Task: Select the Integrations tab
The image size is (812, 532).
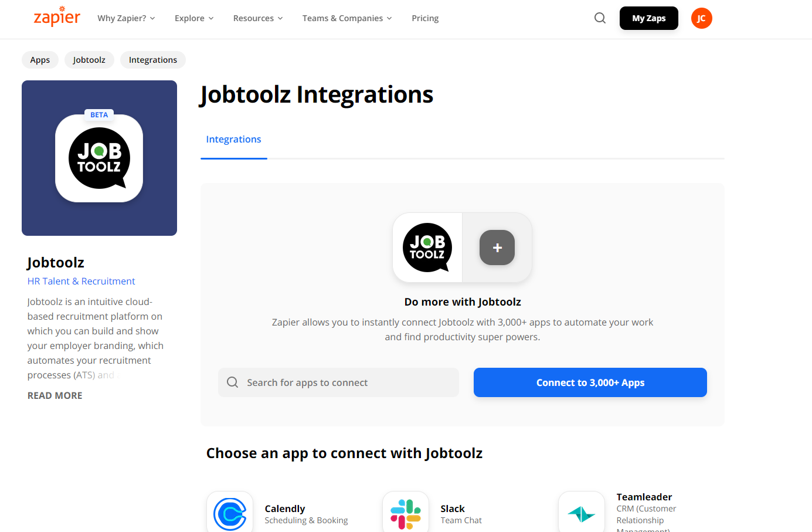Action: (233, 140)
